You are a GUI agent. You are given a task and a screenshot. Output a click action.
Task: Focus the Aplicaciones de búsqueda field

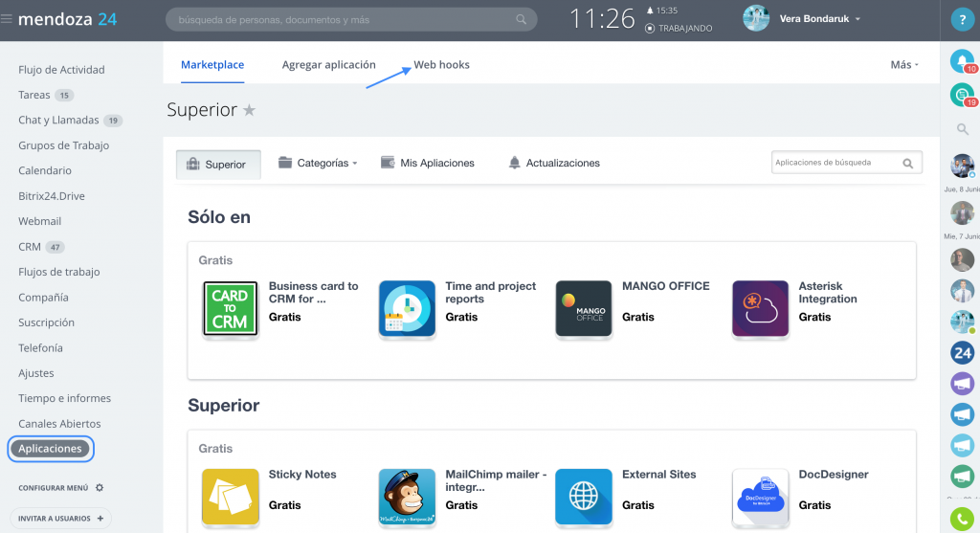[846, 163]
